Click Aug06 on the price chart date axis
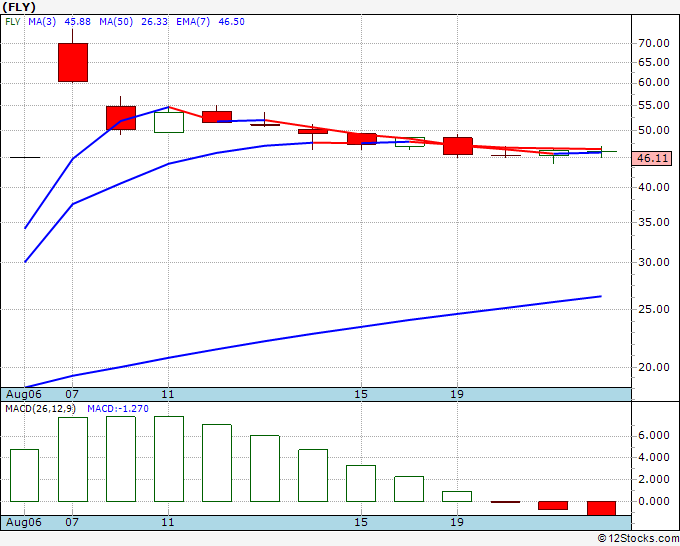The width and height of the screenshot is (680, 546). (24, 394)
